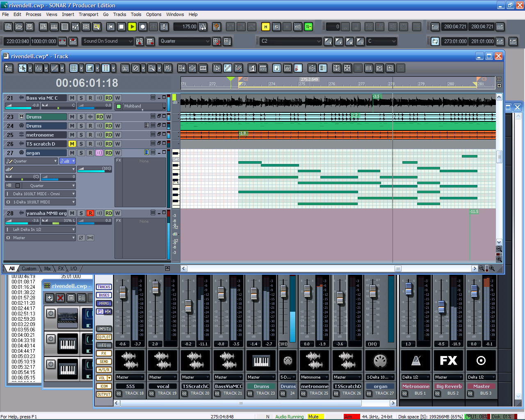The height and width of the screenshot is (420, 525).
Task: Enable write automation on track 28
Action: (x=118, y=213)
